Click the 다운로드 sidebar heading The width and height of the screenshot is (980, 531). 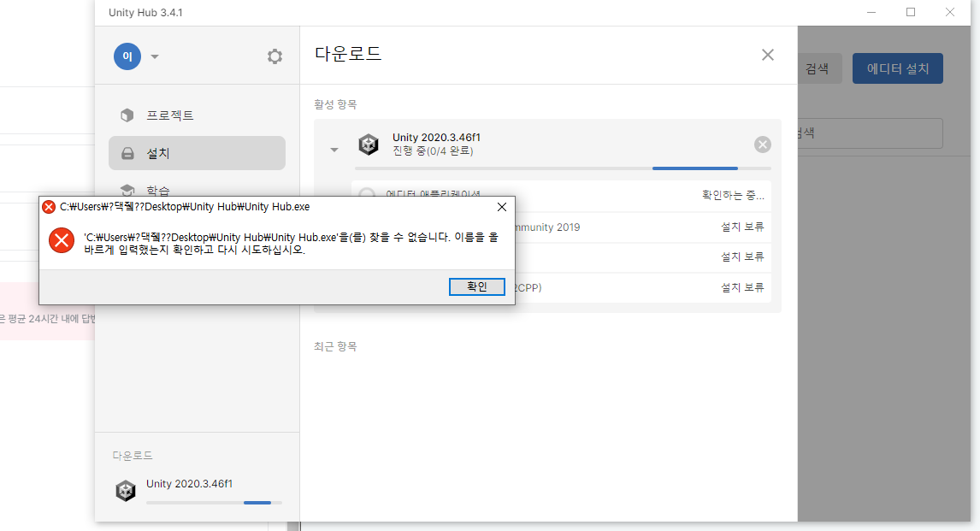[133, 456]
